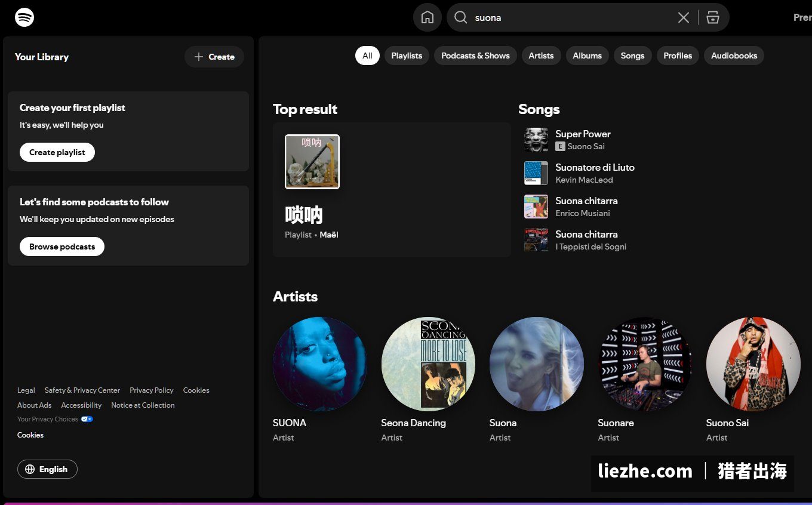Open the About Ads link
The height and width of the screenshot is (505, 812).
click(35, 405)
